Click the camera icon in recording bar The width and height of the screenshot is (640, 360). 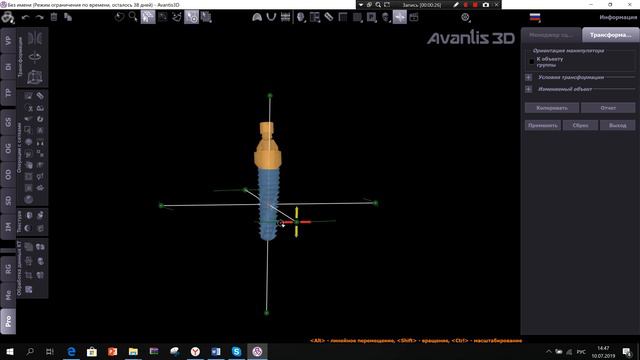click(486, 5)
